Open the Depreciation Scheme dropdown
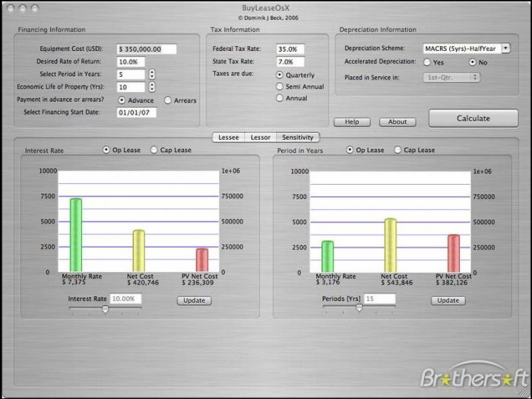The image size is (532, 399). point(467,49)
